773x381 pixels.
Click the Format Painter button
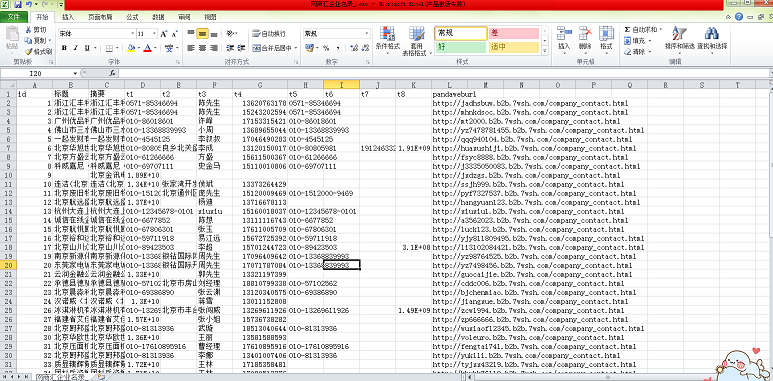point(38,51)
